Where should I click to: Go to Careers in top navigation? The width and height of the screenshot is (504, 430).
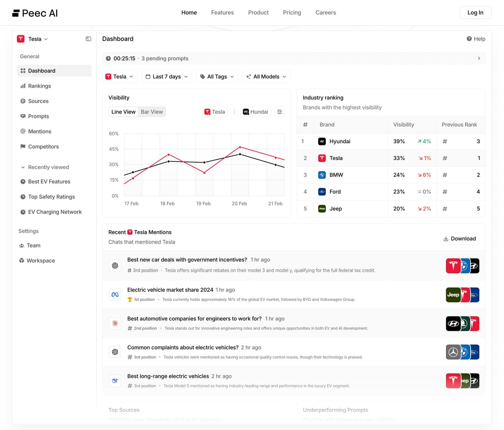tap(326, 13)
